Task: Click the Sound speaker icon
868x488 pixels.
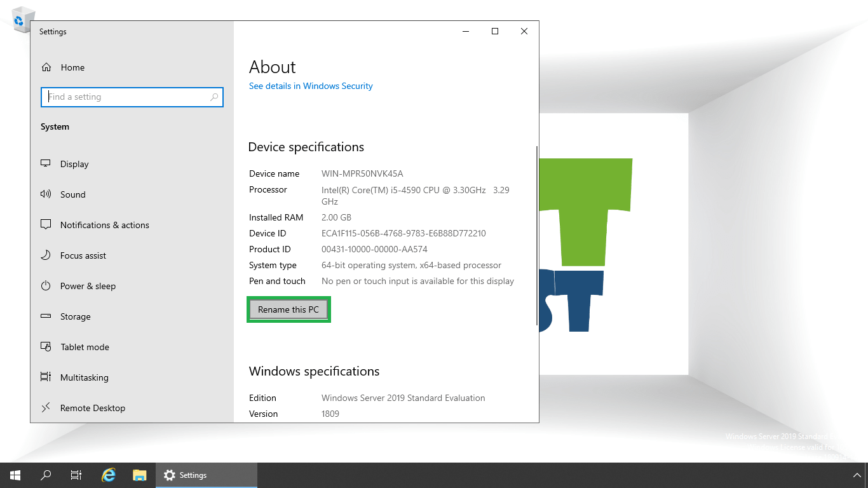Action: click(x=46, y=194)
